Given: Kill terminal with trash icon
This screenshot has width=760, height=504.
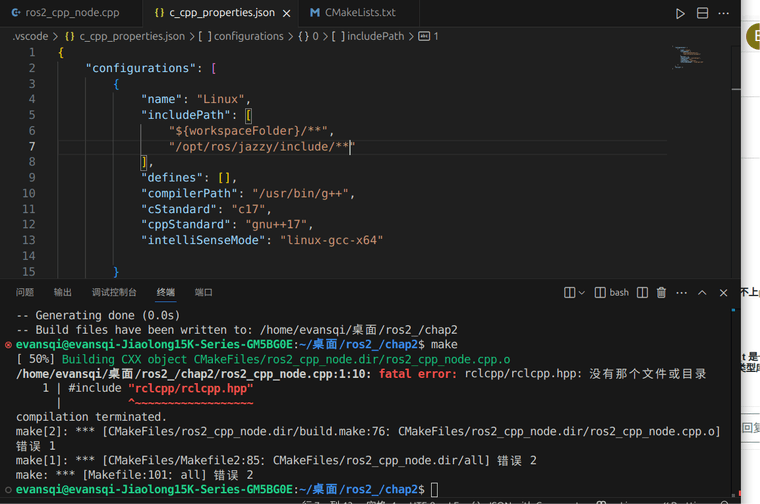Looking at the screenshot, I should pyautogui.click(x=661, y=293).
